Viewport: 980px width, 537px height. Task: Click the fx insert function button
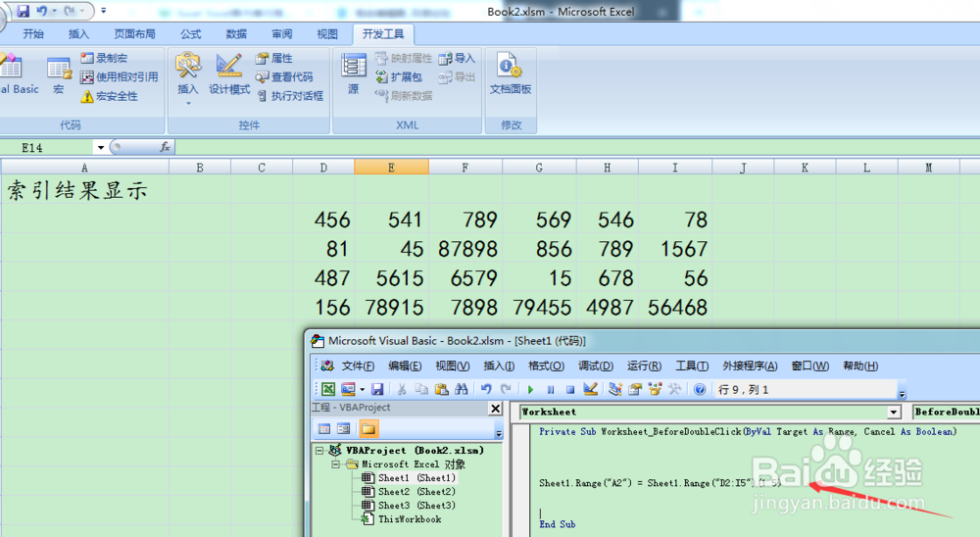point(165,147)
